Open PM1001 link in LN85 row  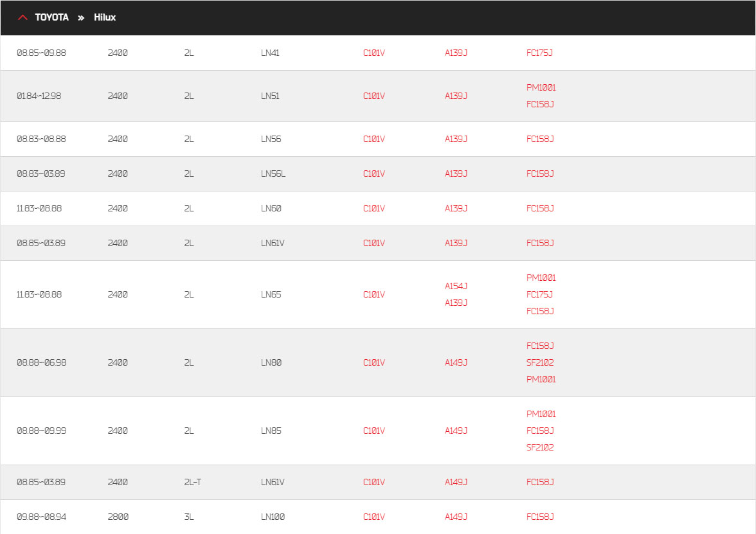click(x=541, y=414)
